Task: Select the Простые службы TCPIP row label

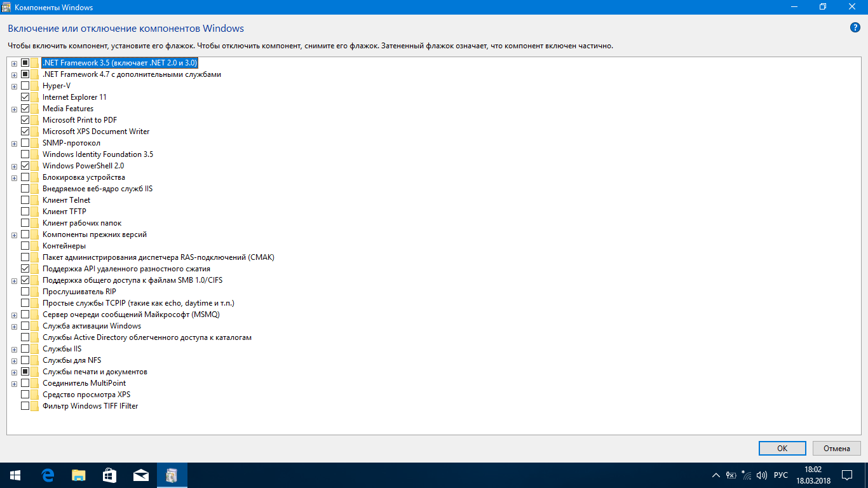Action: (x=139, y=303)
